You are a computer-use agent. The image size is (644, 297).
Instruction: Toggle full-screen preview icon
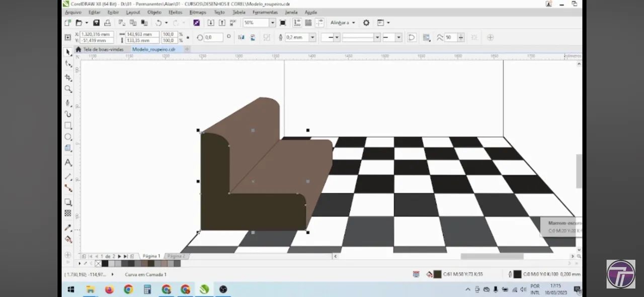tap(283, 23)
